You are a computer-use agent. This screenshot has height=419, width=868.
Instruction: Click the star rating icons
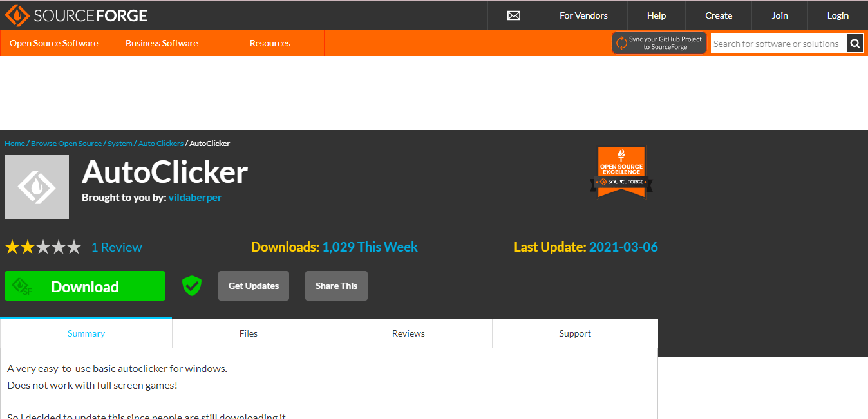43,247
